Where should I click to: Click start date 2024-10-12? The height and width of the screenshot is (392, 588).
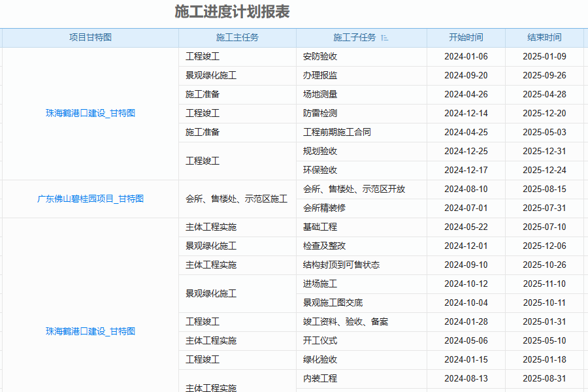[x=466, y=284]
